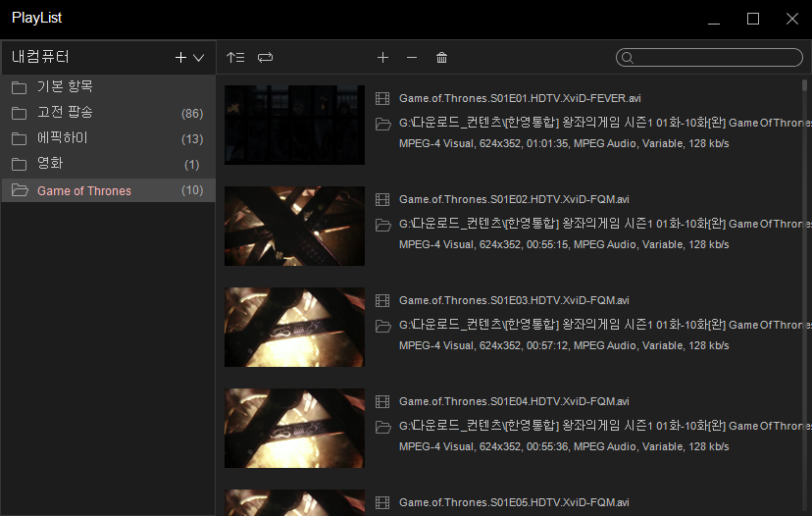Click the 내컴퓨터 header label

[40, 57]
